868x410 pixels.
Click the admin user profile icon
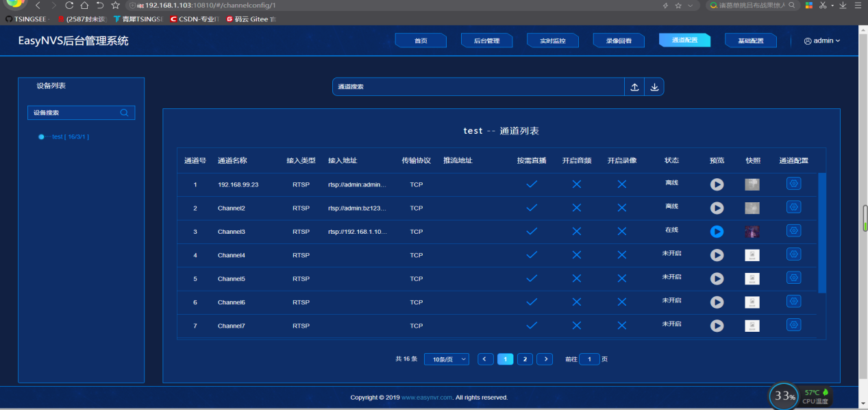point(807,40)
